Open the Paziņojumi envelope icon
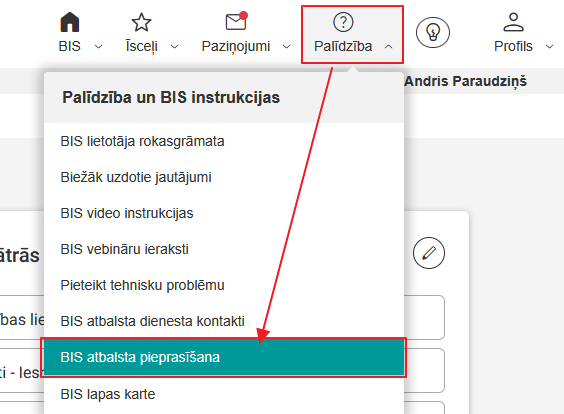Screen dimensions: 564x414 click(237, 21)
